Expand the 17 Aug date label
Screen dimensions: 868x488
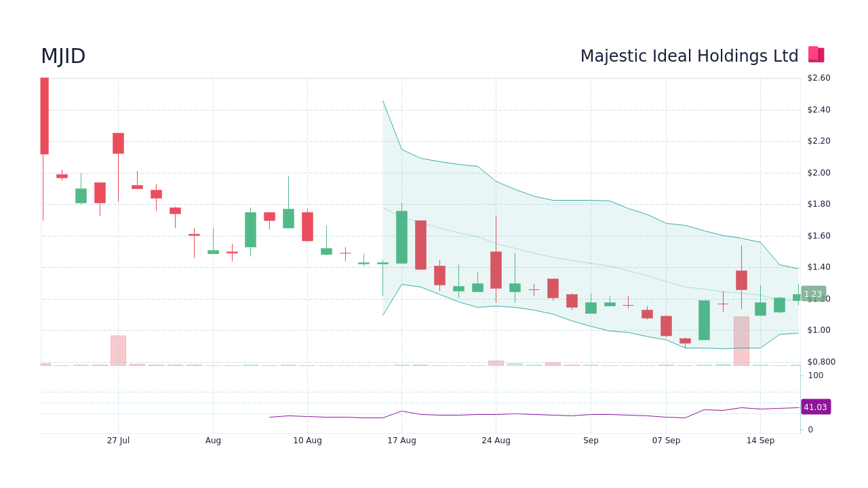coord(401,440)
